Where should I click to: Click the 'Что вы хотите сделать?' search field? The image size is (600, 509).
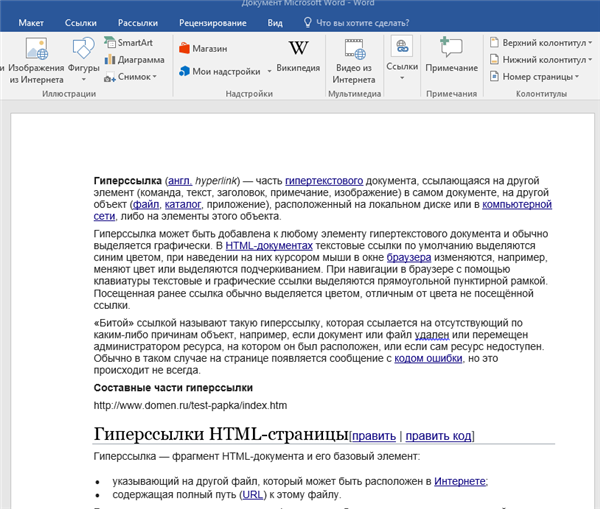362,23
